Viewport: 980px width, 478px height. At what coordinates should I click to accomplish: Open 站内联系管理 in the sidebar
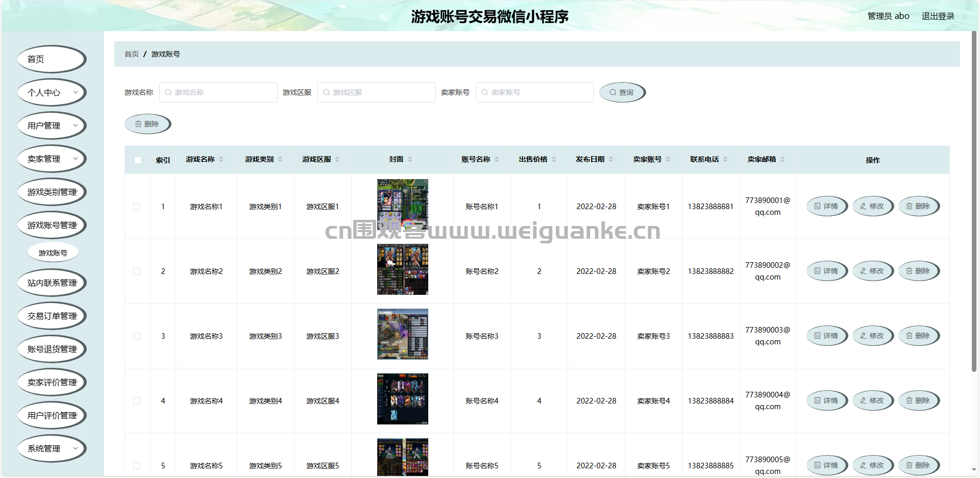pos(52,283)
